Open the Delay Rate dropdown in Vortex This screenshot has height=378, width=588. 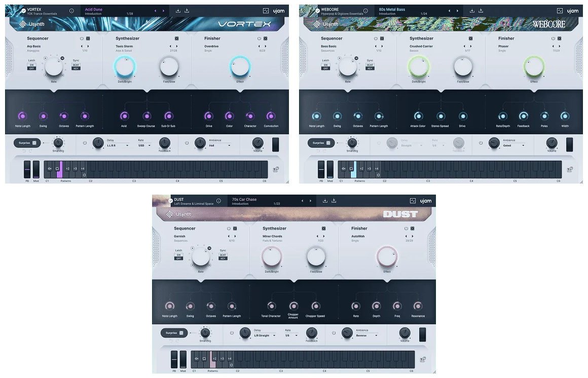tap(144, 145)
